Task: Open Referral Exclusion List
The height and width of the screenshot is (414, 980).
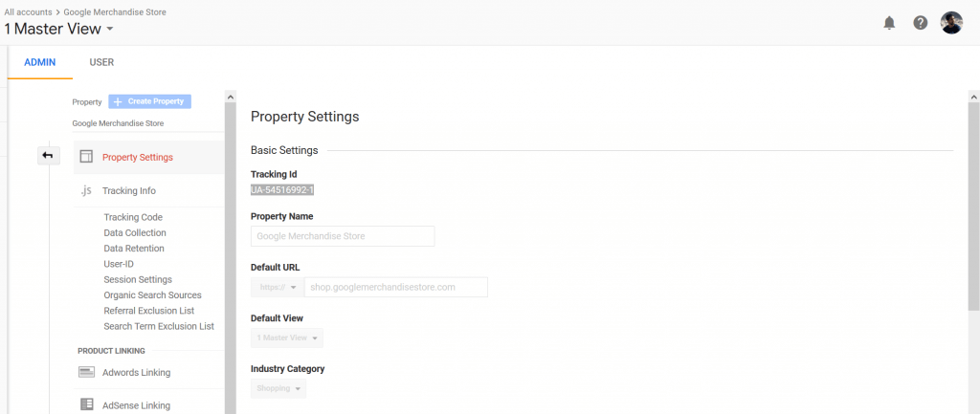Action: point(148,311)
